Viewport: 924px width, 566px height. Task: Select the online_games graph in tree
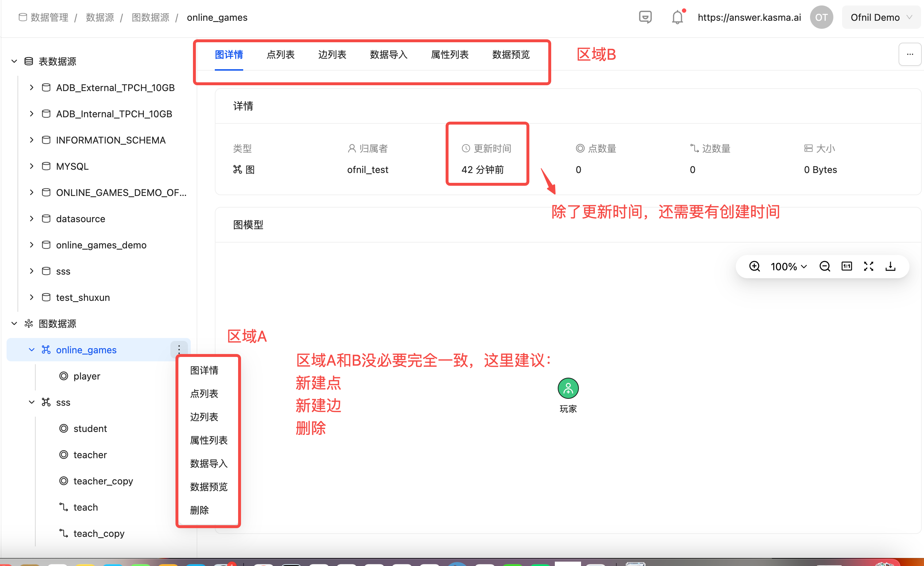pos(86,350)
